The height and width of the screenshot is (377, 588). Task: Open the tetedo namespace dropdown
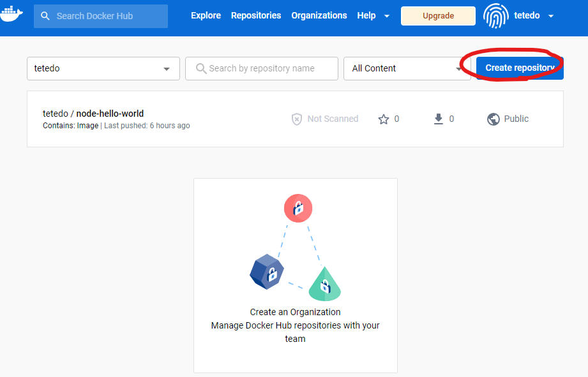103,69
